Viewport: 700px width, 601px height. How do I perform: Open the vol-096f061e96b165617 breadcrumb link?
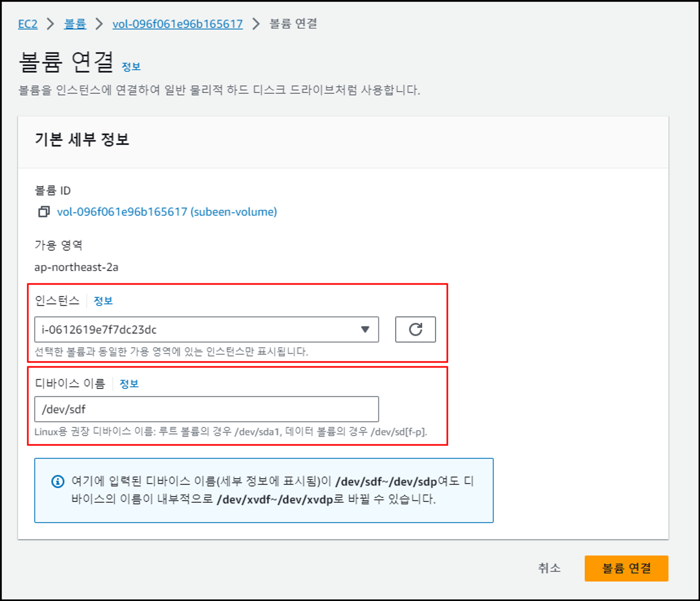point(177,24)
